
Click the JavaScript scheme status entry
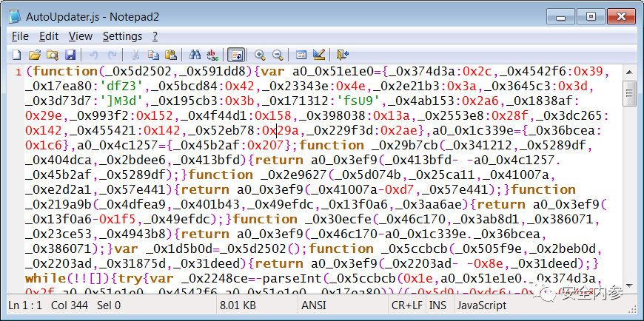[482, 305]
